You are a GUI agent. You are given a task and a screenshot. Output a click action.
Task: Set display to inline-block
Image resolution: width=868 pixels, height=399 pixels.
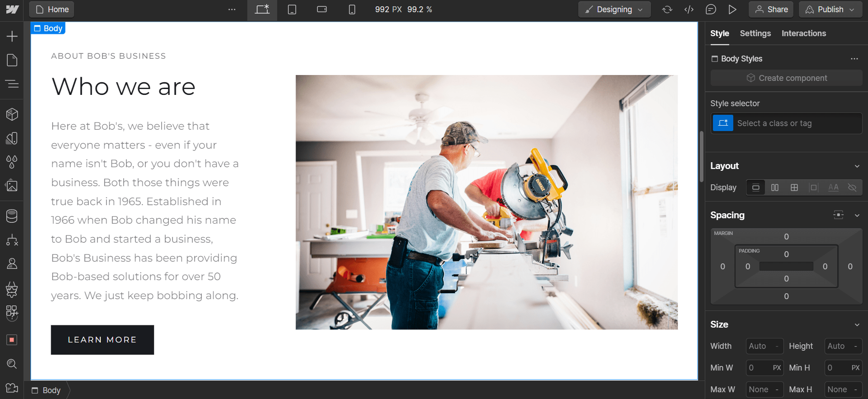814,188
